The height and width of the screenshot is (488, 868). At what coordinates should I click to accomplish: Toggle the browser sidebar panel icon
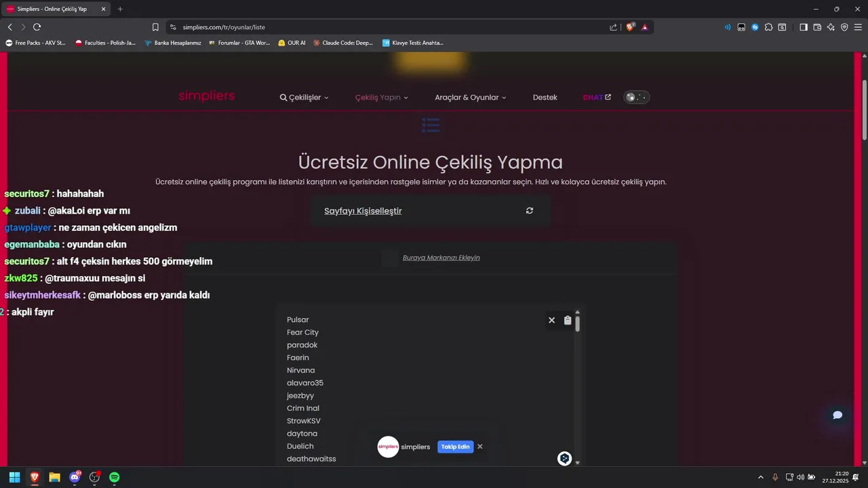[804, 27]
